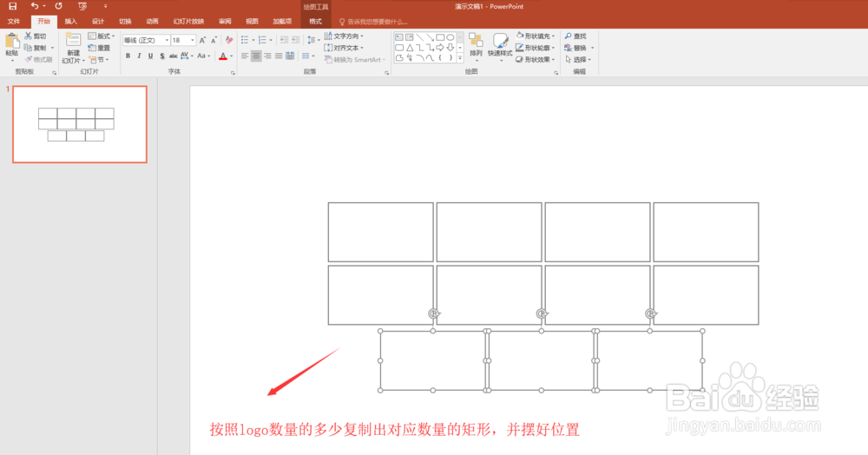
Task: Select the line shape in shapes gallery
Action: (419, 37)
